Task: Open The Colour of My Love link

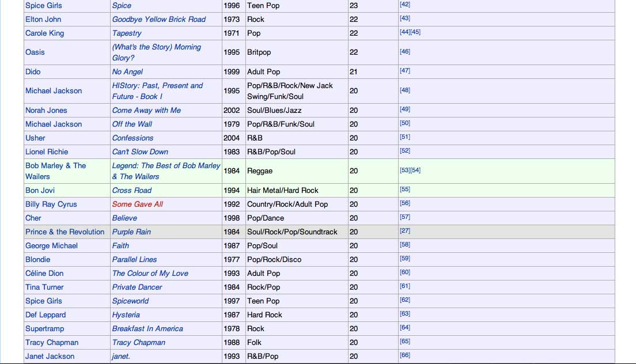Action: tap(150, 273)
